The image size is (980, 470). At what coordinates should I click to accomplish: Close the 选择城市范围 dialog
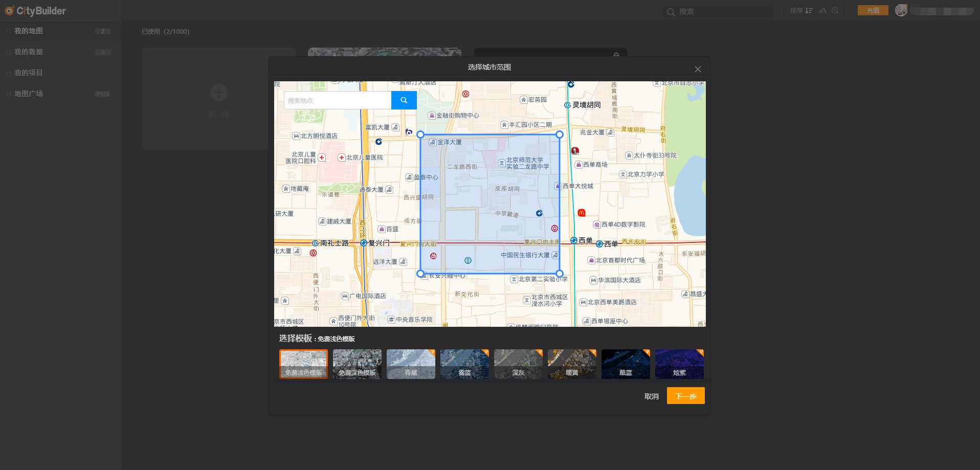(698, 69)
